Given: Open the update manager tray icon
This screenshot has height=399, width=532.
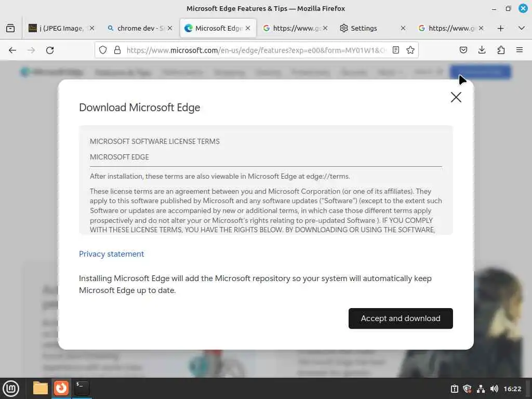Looking at the screenshot, I should click(454, 389).
